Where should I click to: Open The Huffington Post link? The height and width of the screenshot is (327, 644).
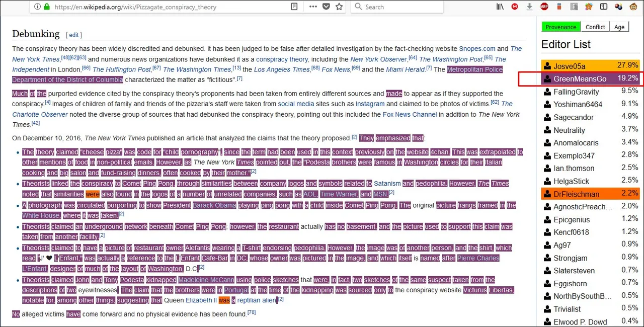pyautogui.click(x=121, y=70)
